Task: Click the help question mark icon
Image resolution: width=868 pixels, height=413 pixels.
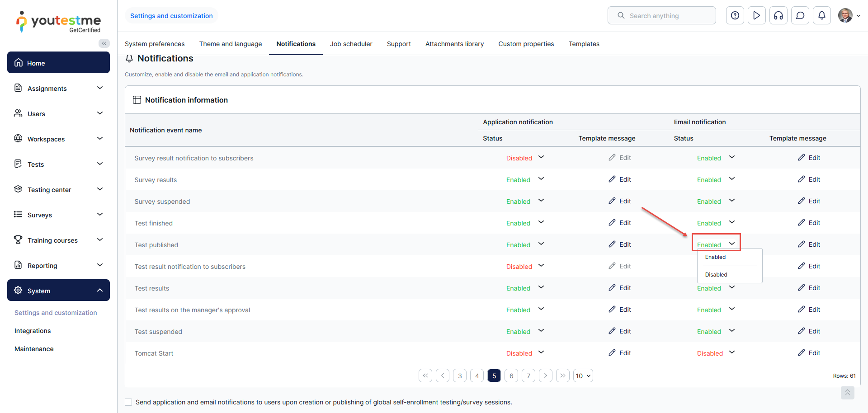Action: pyautogui.click(x=735, y=16)
